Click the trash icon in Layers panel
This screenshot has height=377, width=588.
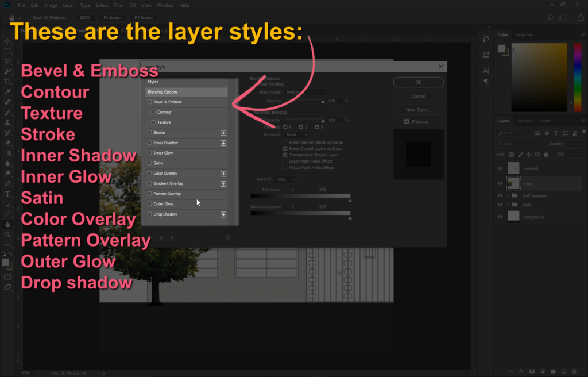pyautogui.click(x=574, y=371)
